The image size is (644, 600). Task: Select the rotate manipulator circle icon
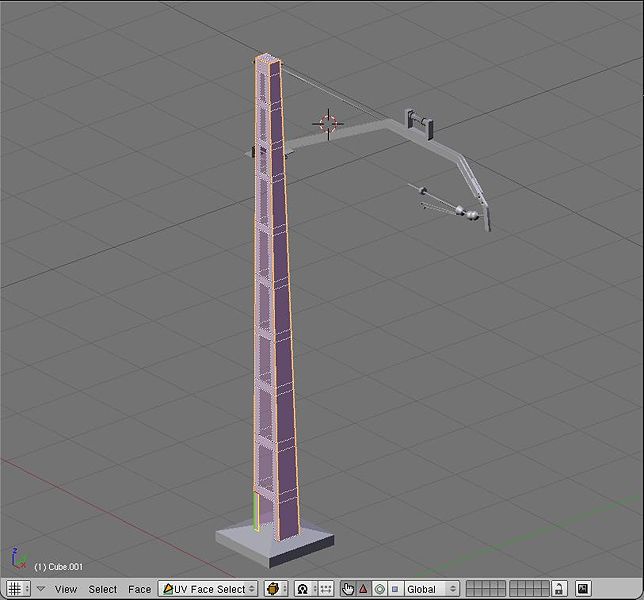[379, 589]
